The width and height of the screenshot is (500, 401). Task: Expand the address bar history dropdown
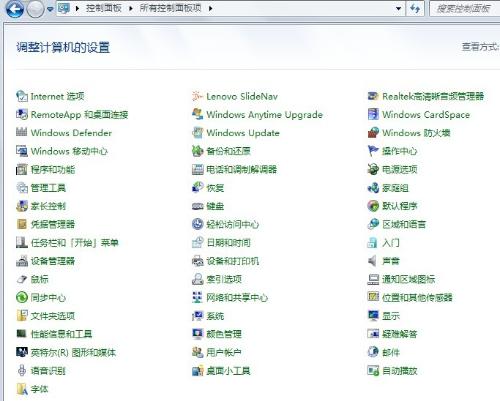(398, 9)
